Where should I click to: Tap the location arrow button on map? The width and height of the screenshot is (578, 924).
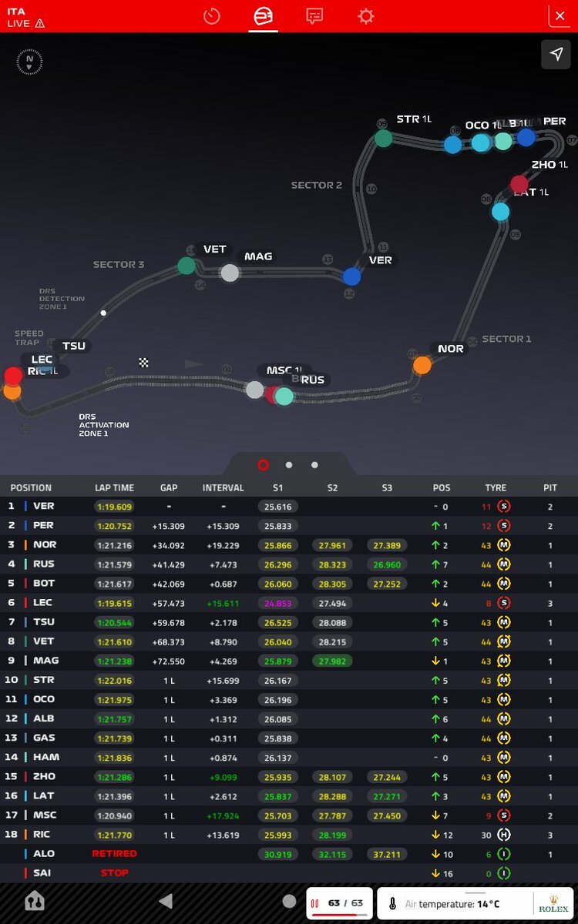556,54
